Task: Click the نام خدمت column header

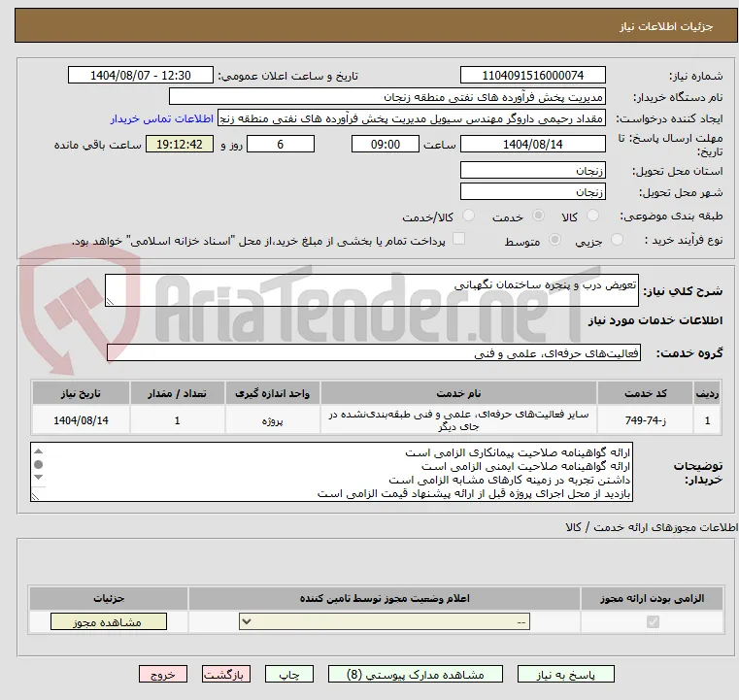Action: (458, 393)
